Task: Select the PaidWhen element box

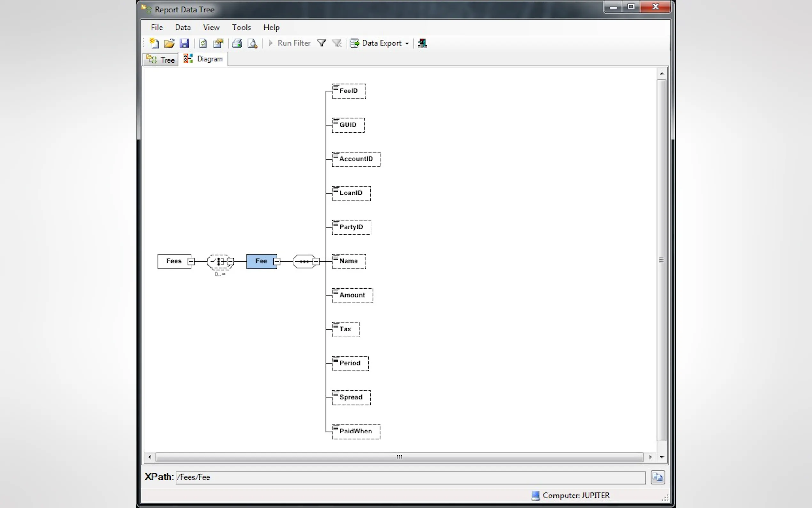Action: coord(356,432)
